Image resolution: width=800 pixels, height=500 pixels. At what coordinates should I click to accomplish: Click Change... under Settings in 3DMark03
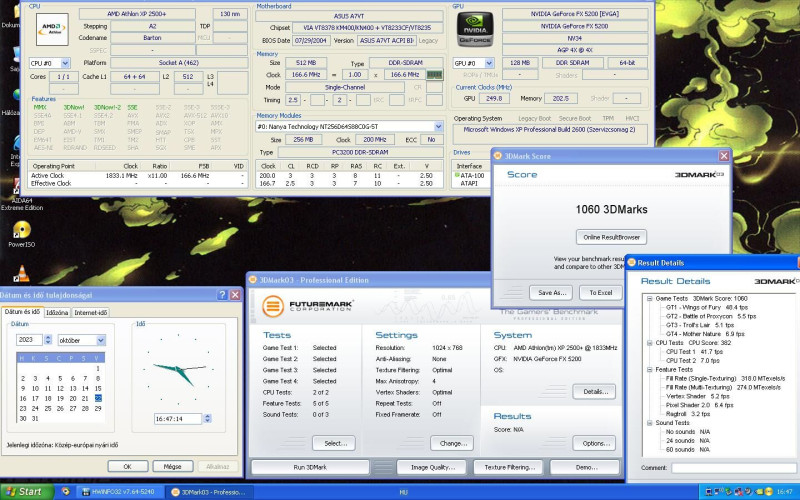[x=452, y=443]
